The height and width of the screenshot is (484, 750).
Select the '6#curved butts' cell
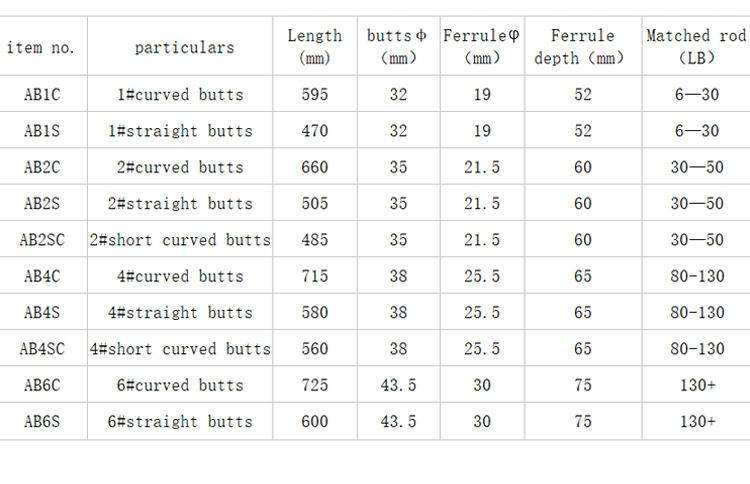tap(180, 385)
